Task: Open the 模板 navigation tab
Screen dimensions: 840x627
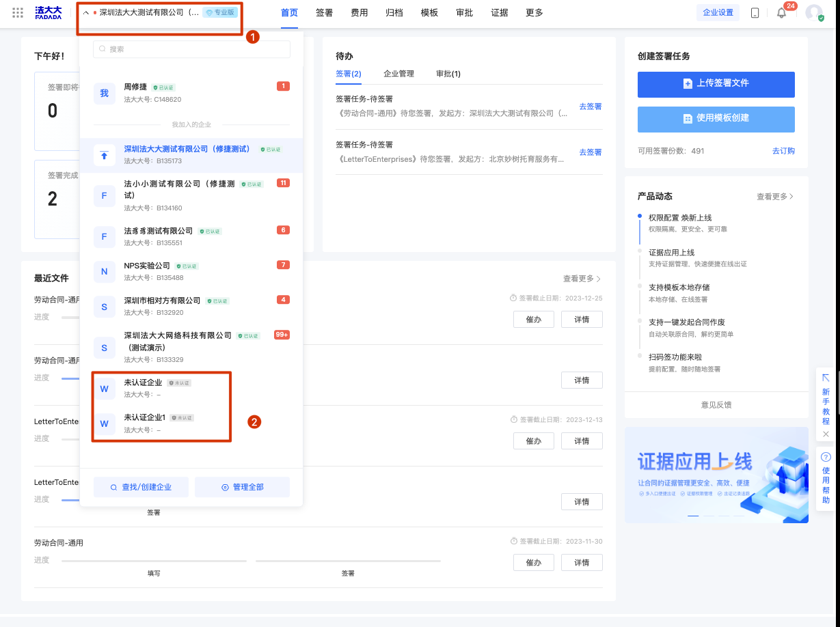Action: (429, 13)
